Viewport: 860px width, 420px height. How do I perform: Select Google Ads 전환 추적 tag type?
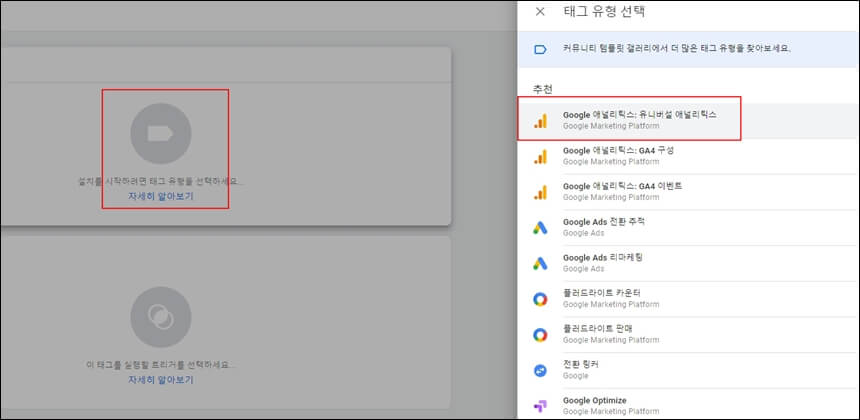(x=689, y=227)
